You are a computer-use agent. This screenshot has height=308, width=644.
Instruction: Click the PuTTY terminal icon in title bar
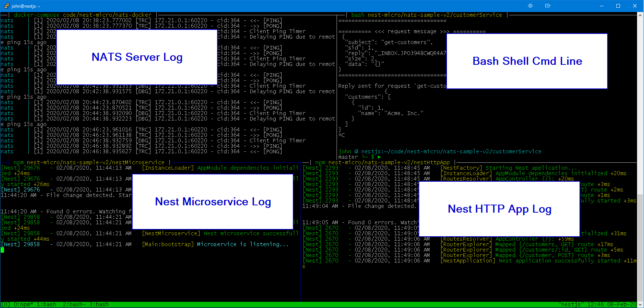7,6
